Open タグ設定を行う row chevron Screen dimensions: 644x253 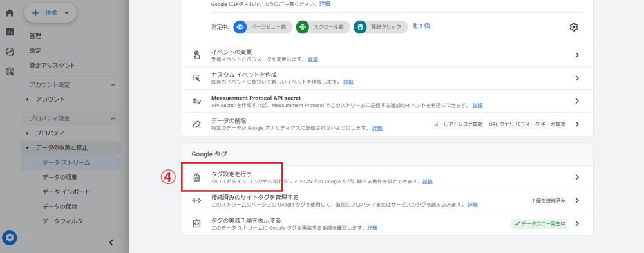(577, 178)
